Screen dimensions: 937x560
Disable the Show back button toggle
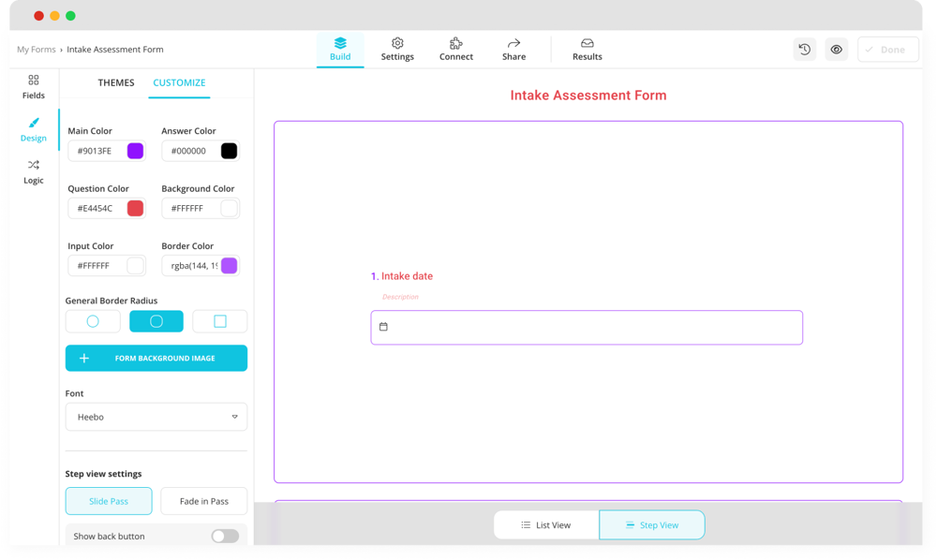point(224,536)
